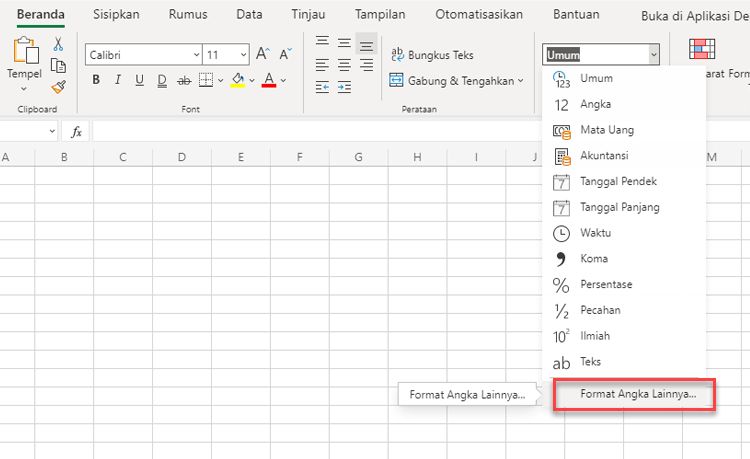Screen dimensions: 750x459
Task: Align text right icon
Action: pos(366,65)
